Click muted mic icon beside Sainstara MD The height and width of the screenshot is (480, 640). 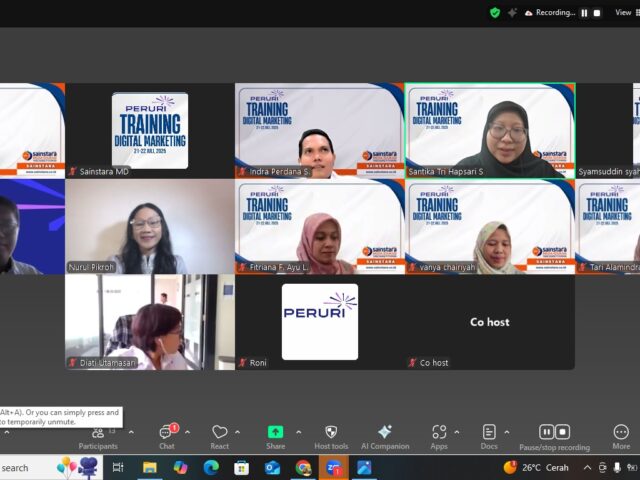pos(73,171)
